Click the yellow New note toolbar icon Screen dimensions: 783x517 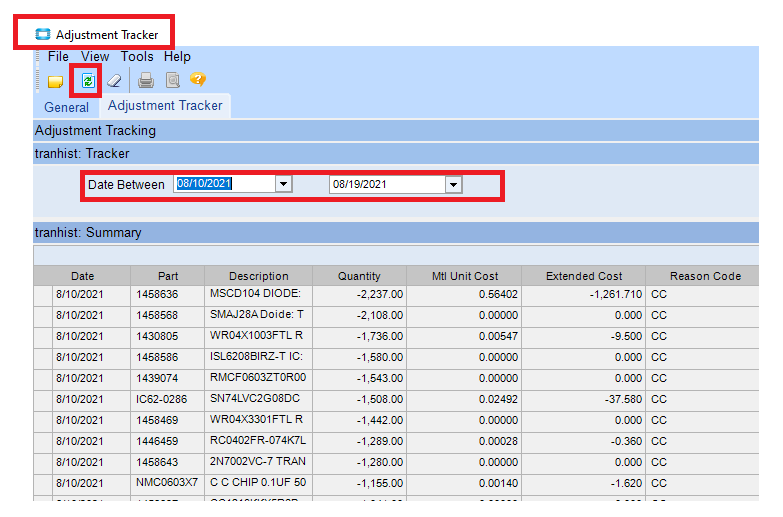[x=55, y=81]
